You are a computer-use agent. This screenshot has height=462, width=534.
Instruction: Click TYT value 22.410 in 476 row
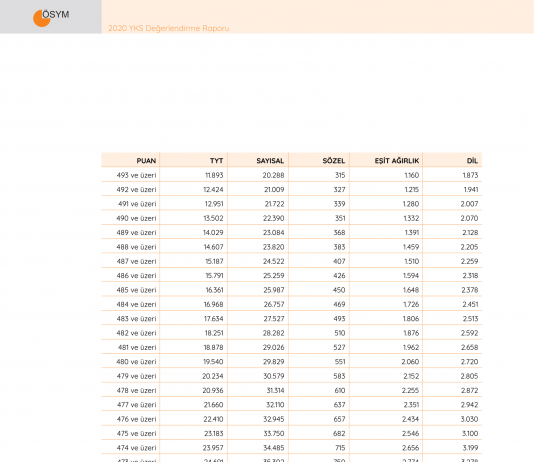point(213,419)
